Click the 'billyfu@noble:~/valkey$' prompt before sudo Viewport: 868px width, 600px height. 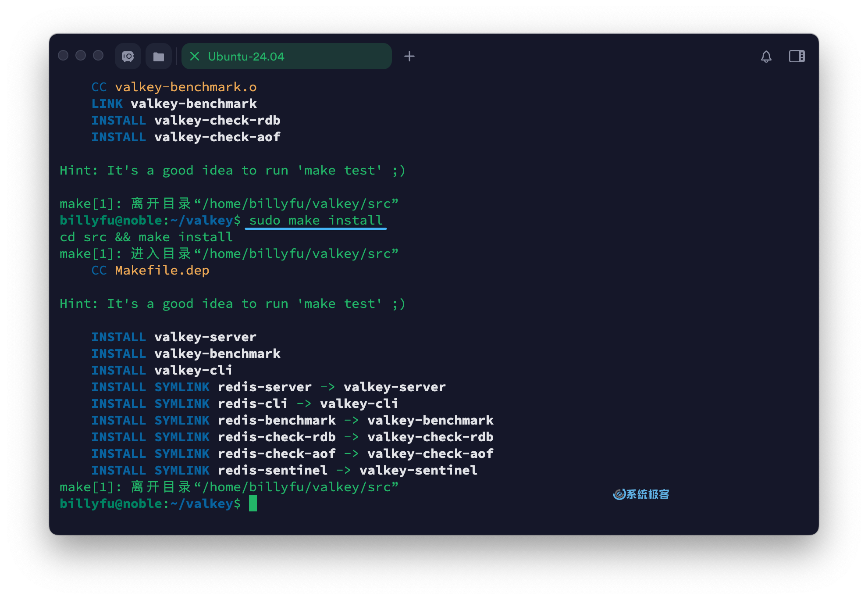(x=150, y=220)
